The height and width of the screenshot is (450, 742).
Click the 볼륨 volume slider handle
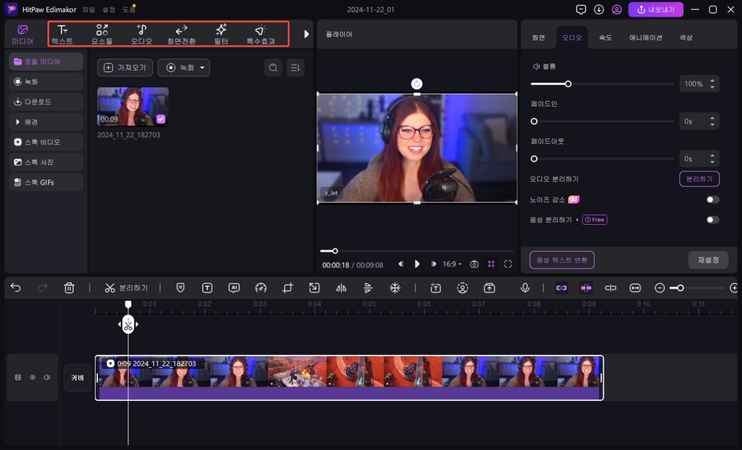tap(568, 84)
